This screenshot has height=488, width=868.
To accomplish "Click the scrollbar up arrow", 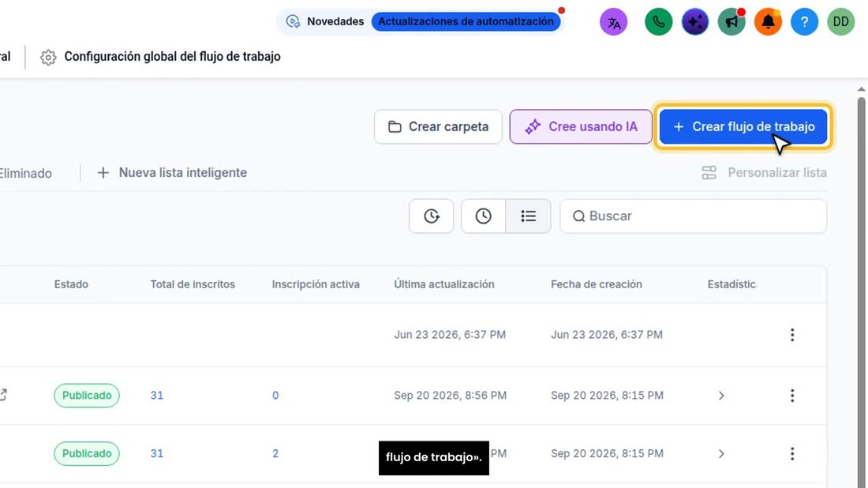I will 862,88.
